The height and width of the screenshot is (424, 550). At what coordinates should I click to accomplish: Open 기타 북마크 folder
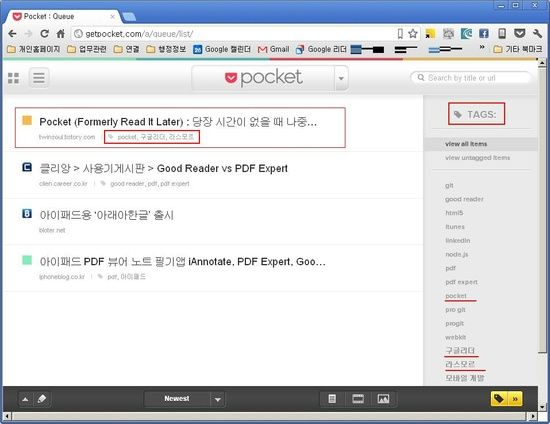(x=517, y=49)
